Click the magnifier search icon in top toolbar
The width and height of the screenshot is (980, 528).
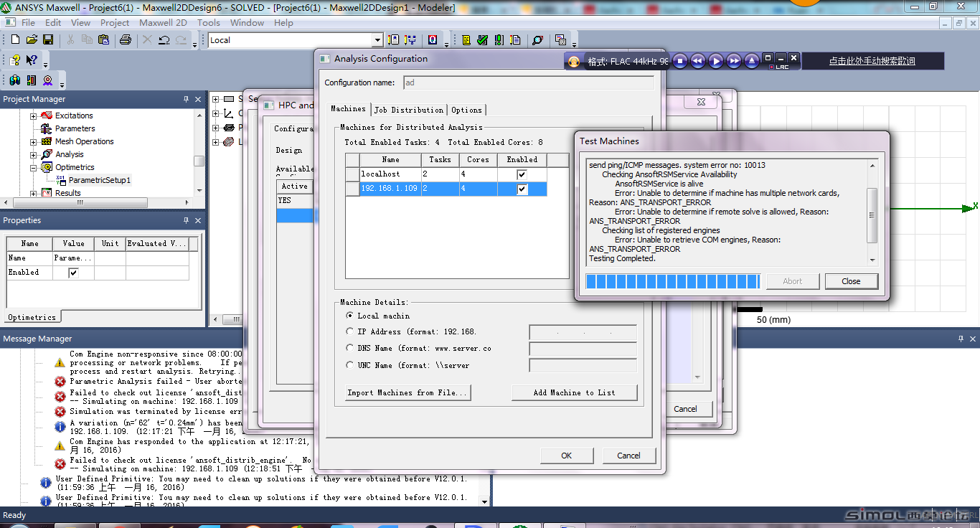537,40
